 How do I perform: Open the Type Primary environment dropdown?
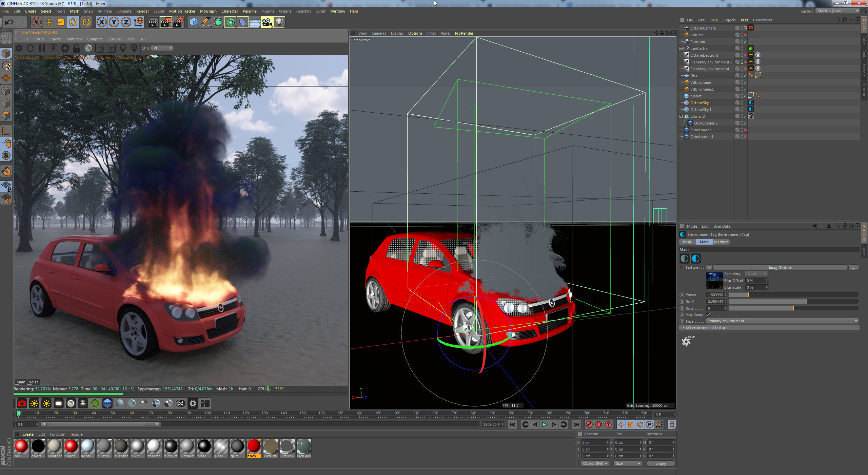[782, 321]
